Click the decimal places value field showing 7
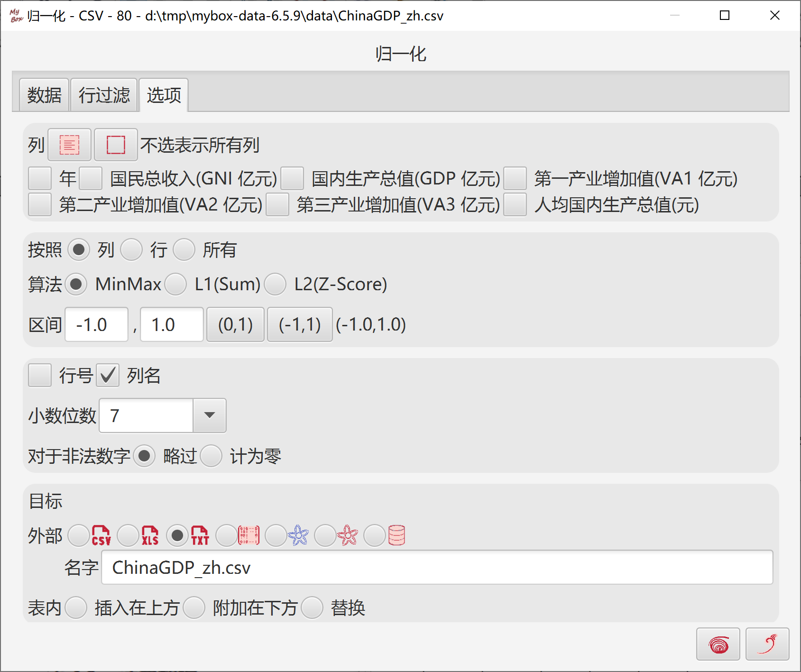Screen dimensions: 801x672 (146, 415)
